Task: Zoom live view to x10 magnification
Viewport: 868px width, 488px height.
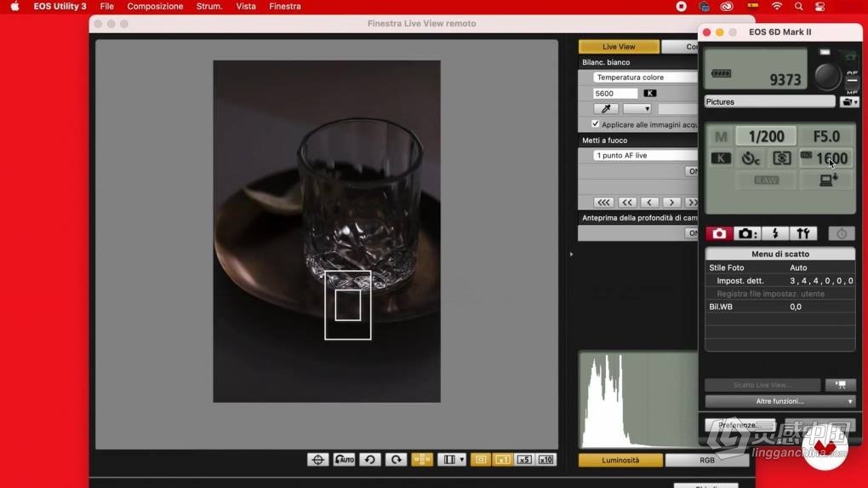Action: (545, 459)
